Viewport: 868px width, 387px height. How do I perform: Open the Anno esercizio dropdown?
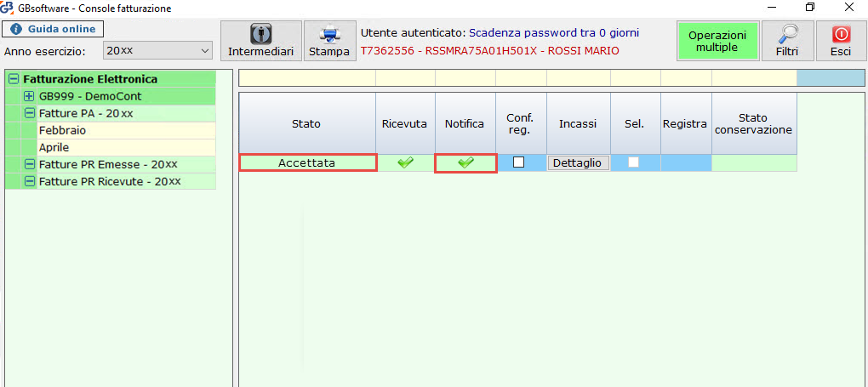pos(157,51)
